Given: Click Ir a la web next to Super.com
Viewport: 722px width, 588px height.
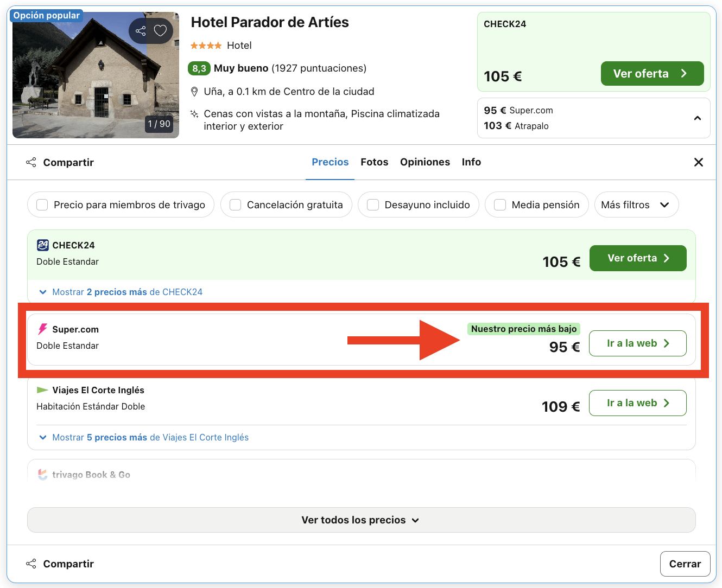Looking at the screenshot, I should click(637, 343).
